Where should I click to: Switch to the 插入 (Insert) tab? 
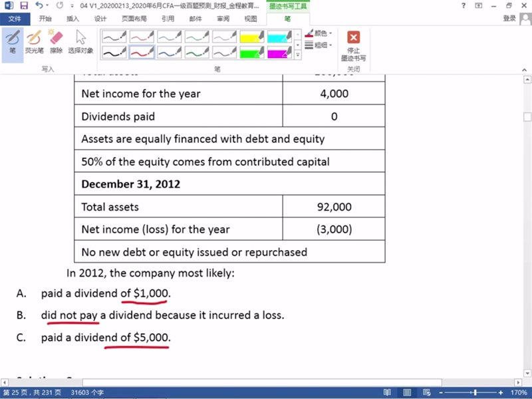click(72, 19)
